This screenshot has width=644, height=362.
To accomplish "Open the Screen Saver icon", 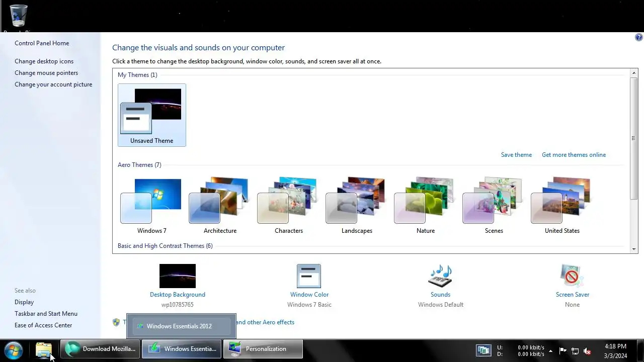I will click(x=572, y=276).
